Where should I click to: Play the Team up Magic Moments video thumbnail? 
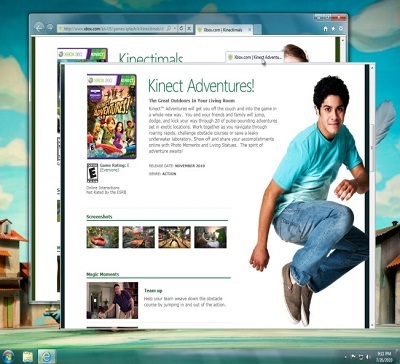coord(112,300)
